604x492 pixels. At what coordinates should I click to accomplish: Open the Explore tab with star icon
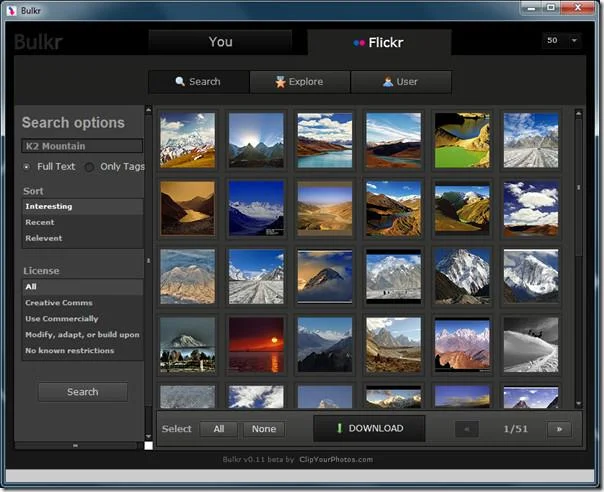click(x=300, y=82)
